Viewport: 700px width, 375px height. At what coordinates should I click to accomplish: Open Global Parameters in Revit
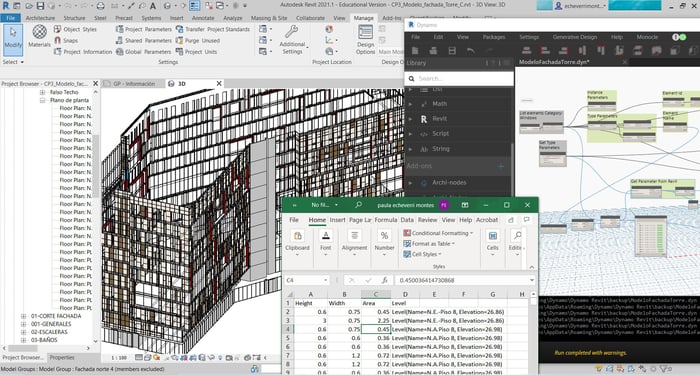point(144,52)
